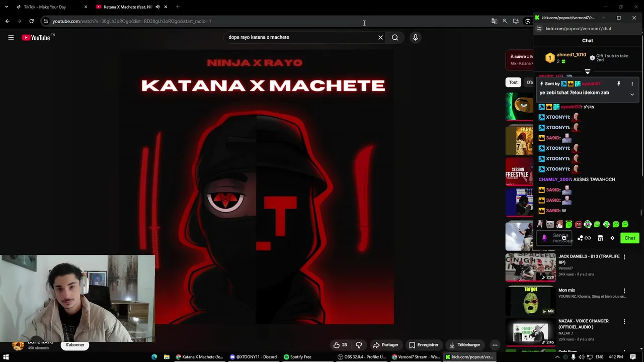This screenshot has width=644, height=362.
Task: Save video with Enregistrer button
Action: pyautogui.click(x=423, y=345)
